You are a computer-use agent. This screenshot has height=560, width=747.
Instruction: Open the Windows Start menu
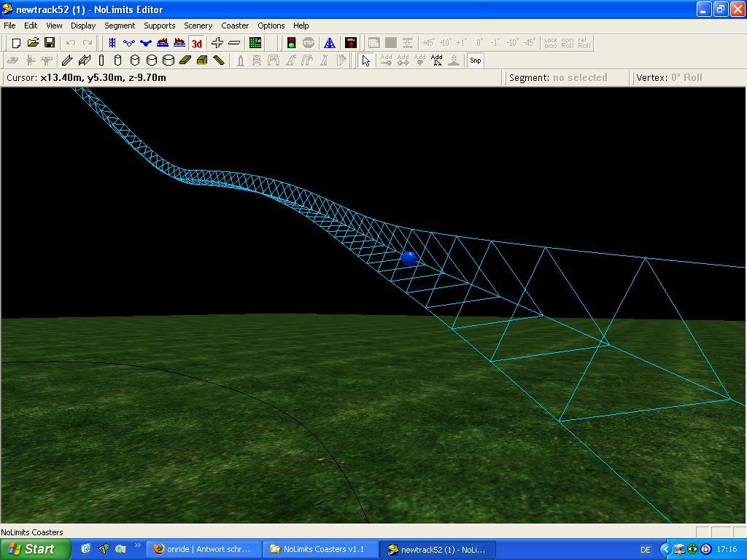35,549
